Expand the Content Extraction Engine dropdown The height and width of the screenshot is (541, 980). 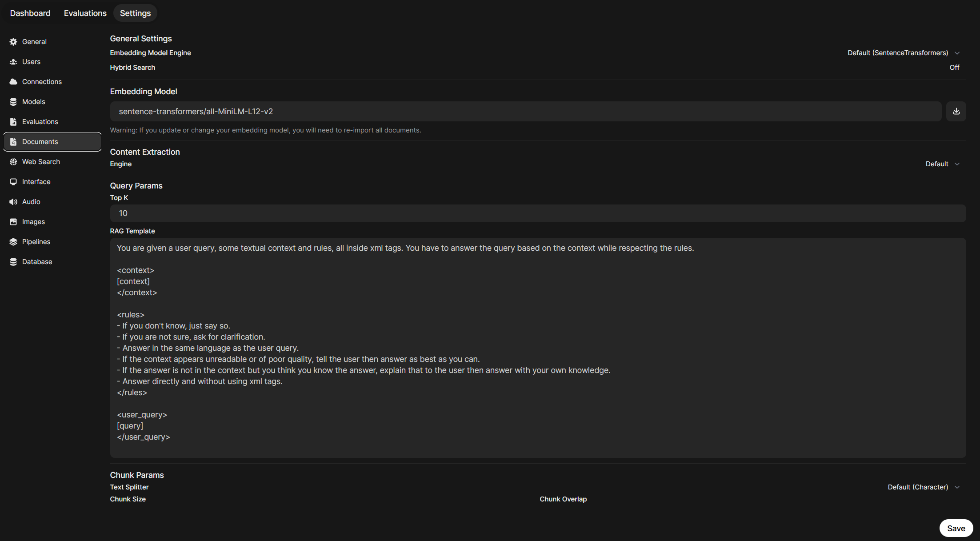tap(942, 164)
